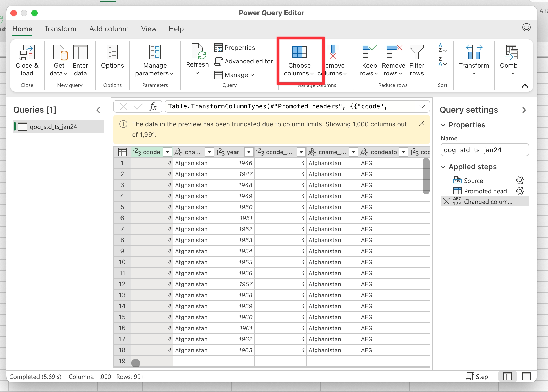Click the year column data type icon
This screenshot has width=548, height=392.
(220, 152)
